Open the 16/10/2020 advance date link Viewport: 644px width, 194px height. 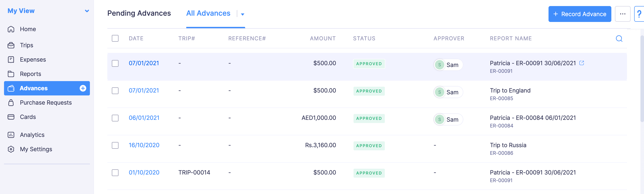(144, 145)
